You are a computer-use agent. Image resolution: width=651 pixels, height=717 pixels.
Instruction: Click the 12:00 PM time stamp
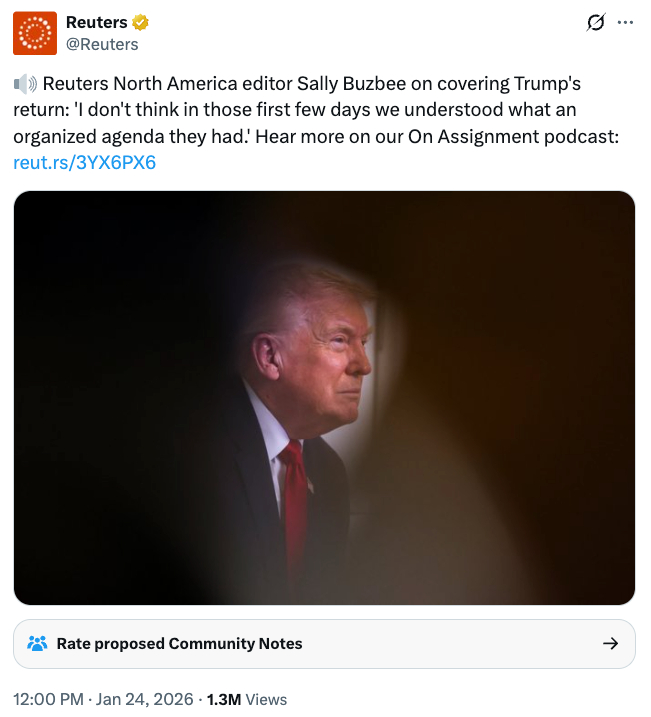tap(48, 699)
